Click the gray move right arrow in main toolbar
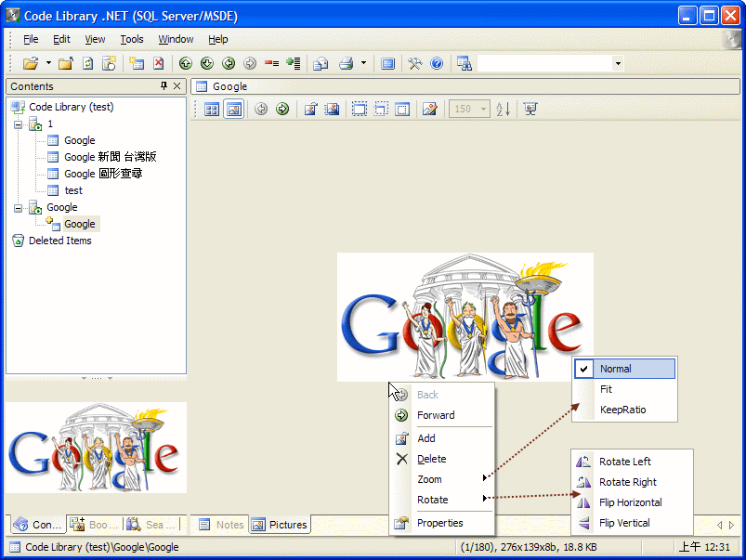This screenshot has width=746, height=560. point(250,63)
